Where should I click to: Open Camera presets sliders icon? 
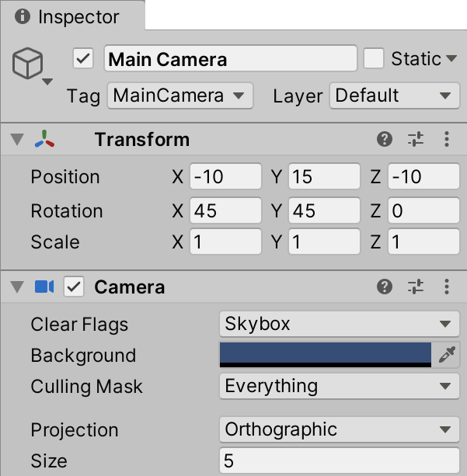[x=416, y=287]
